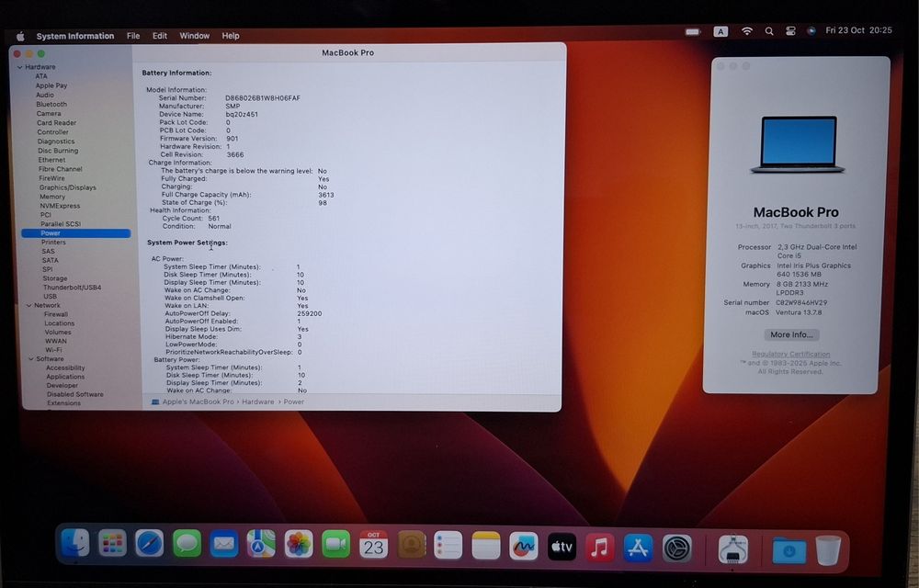
Task: Launch Maps from the dock
Action: (261, 544)
